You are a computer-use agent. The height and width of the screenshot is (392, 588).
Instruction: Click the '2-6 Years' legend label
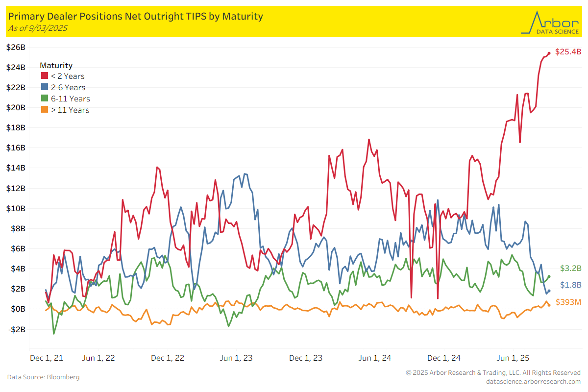68,87
